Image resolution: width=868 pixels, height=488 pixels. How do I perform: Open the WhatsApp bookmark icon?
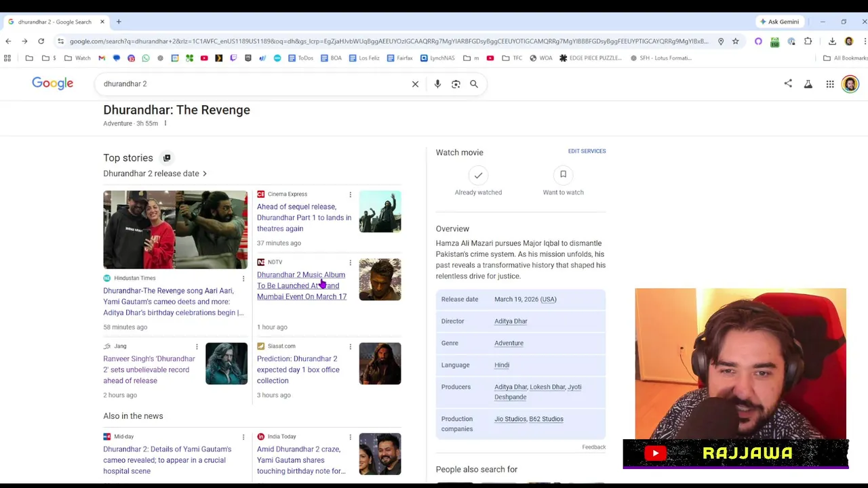(146, 58)
